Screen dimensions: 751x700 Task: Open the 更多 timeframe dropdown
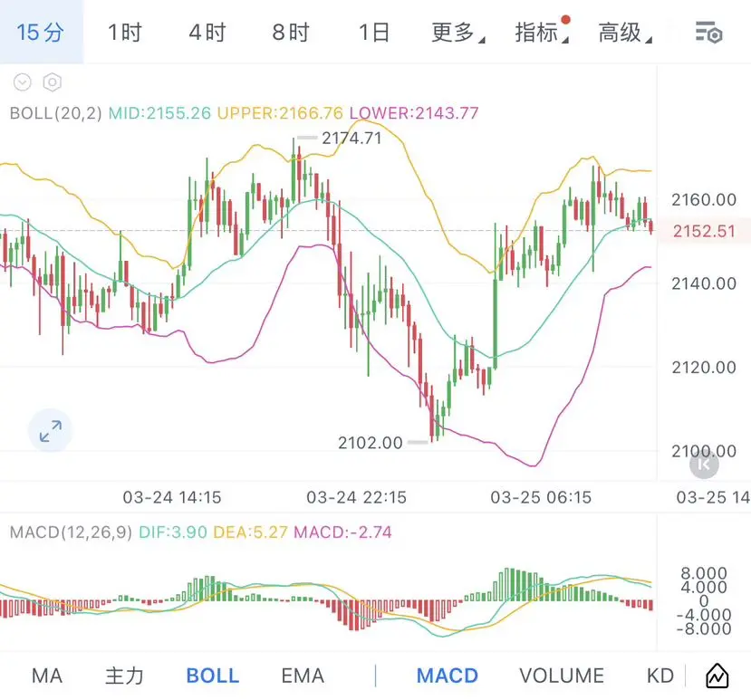pos(457,34)
